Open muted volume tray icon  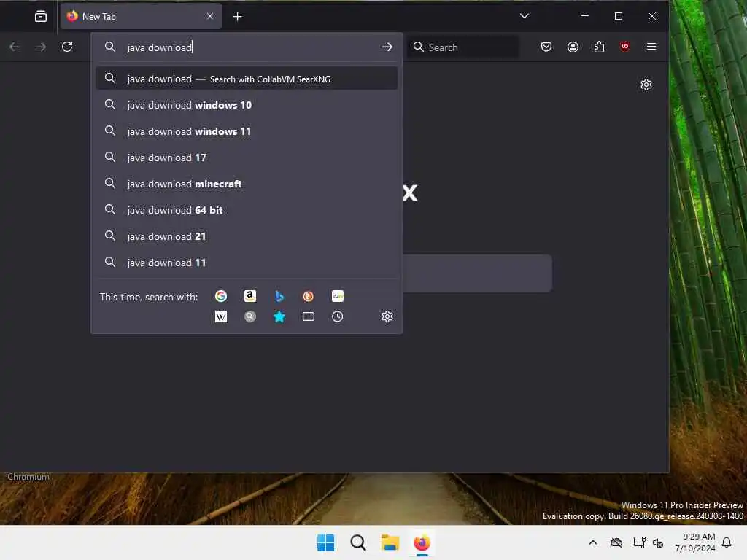click(659, 542)
